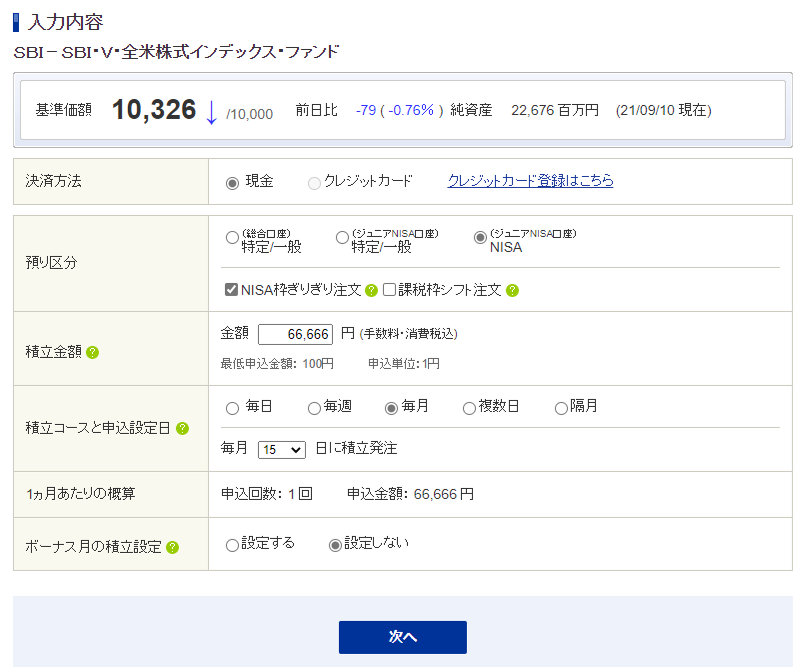Click the 金額 input field with 66,666

(295, 334)
